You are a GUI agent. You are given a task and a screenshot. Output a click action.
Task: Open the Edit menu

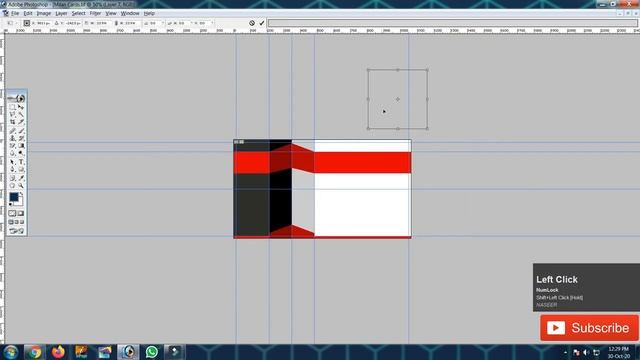(28, 13)
